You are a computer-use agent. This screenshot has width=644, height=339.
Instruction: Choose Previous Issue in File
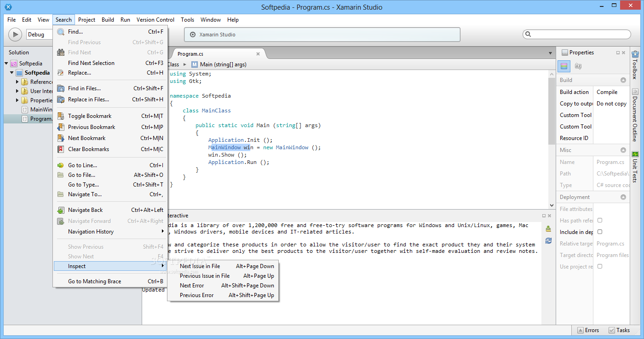coord(223,276)
